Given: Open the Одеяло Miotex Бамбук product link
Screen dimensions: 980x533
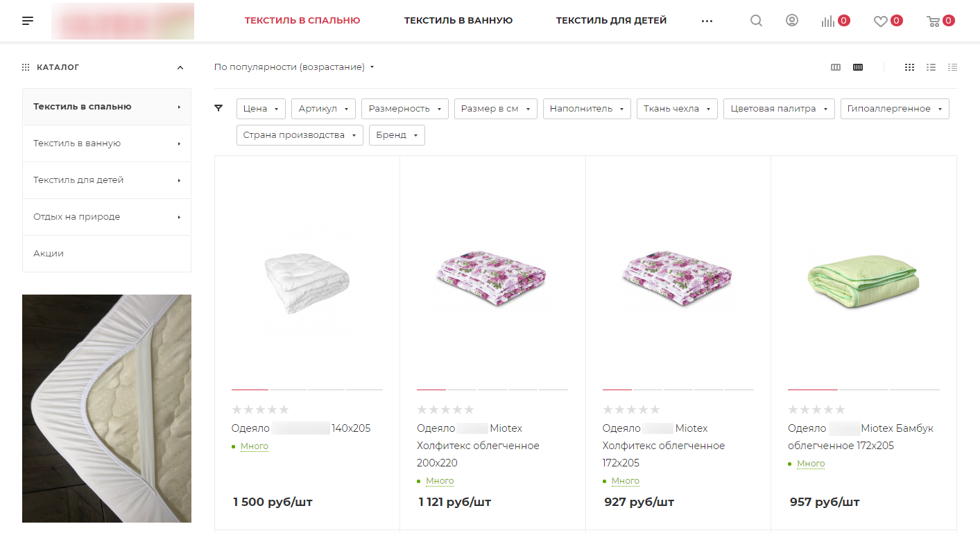Looking at the screenshot, I should click(861, 437).
